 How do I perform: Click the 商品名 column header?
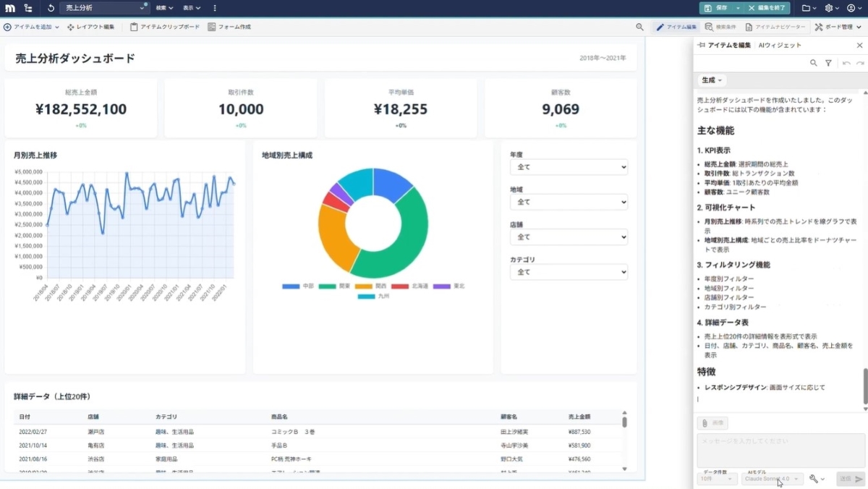[279, 417]
